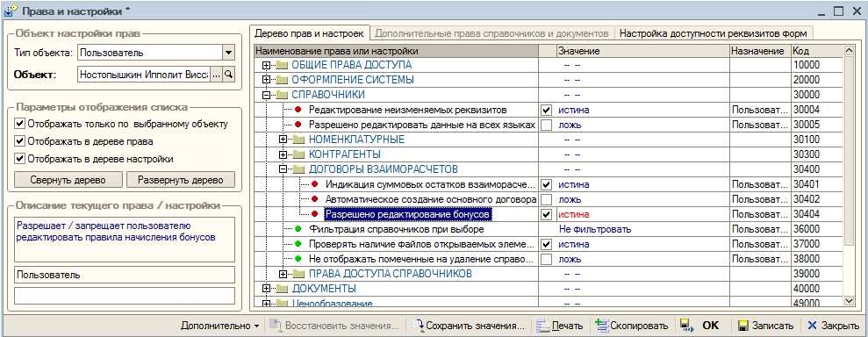The image size is (868, 337).
Task: Check Автоматическое создание основного договора checkbox
Action: [x=547, y=199]
